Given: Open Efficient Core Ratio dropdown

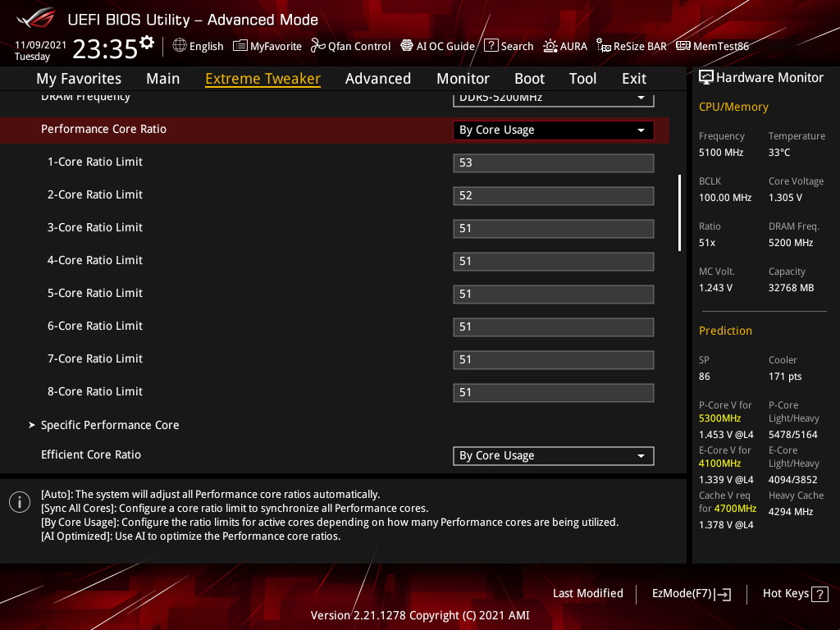Looking at the screenshot, I should [x=554, y=456].
